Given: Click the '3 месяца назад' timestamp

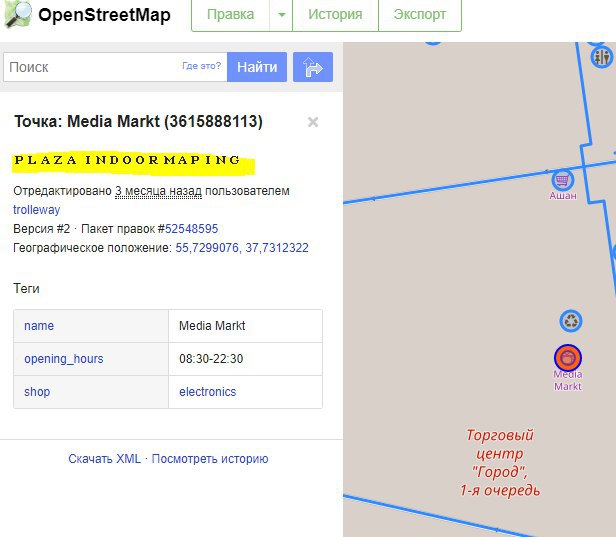Looking at the screenshot, I should (x=158, y=191).
